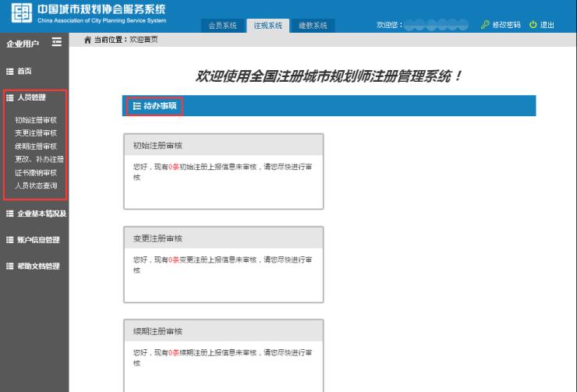Select the 注规系统 tab
The height and width of the screenshot is (392, 577).
click(268, 26)
